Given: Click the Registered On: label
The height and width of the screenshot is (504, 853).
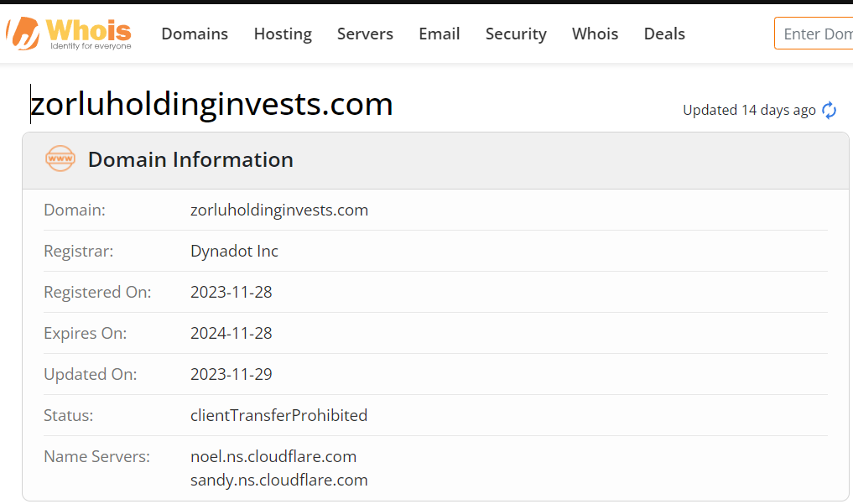Looking at the screenshot, I should 97,292.
